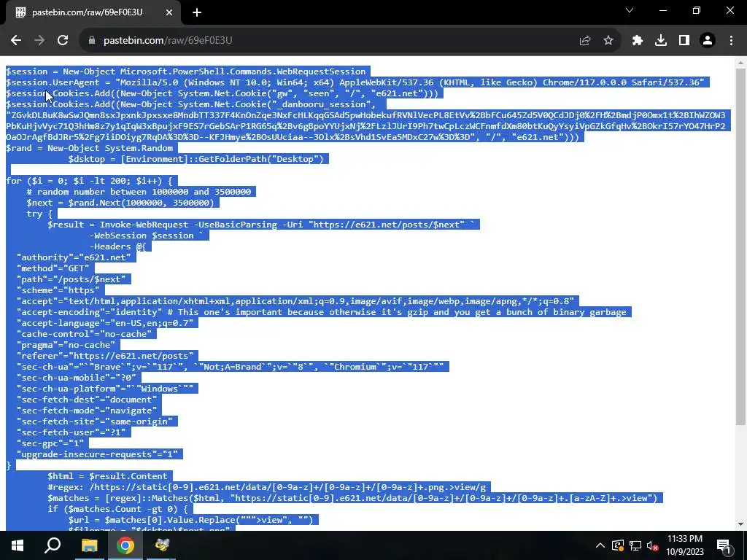
Task: Click the "accept-encoding"="identity" line
Action: [x=321, y=312]
